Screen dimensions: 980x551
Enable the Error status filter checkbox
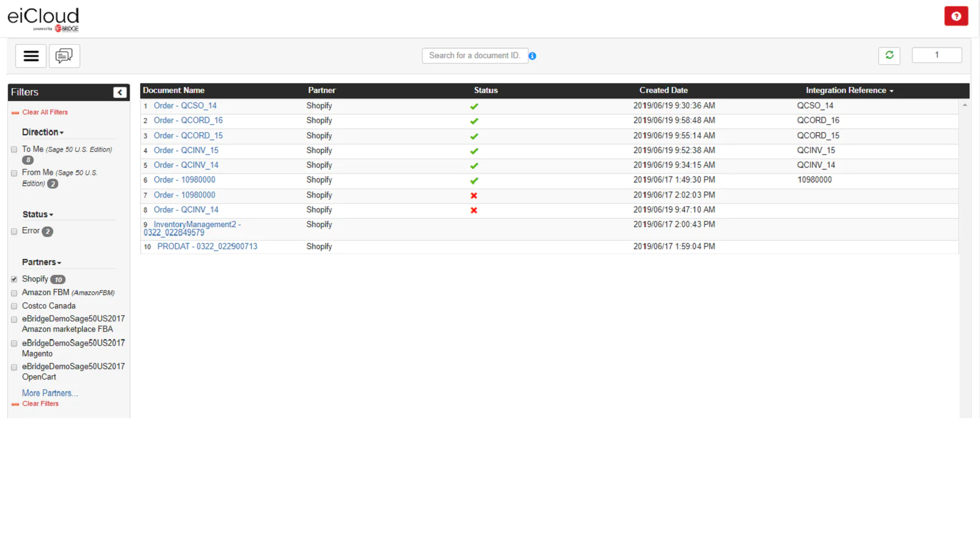point(14,231)
